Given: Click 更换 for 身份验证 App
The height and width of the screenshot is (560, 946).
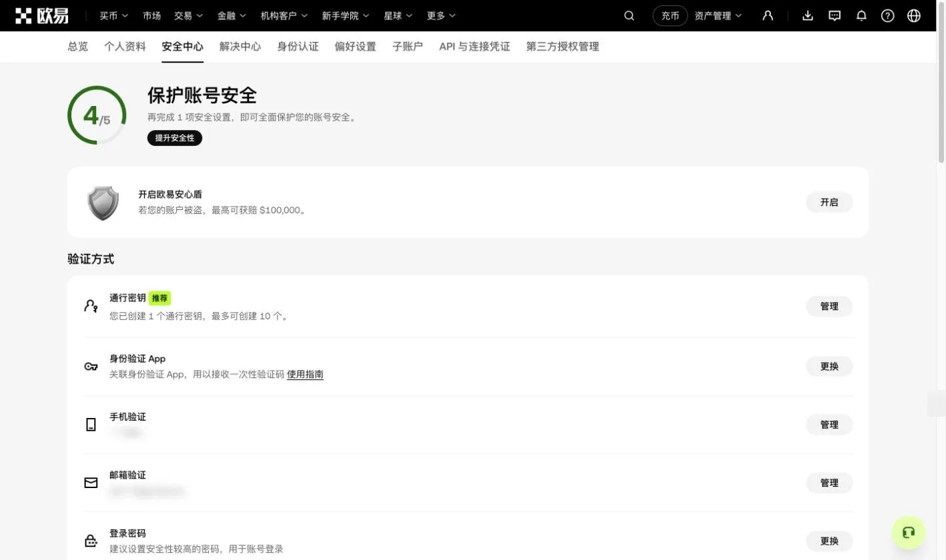Looking at the screenshot, I should click(x=829, y=366).
